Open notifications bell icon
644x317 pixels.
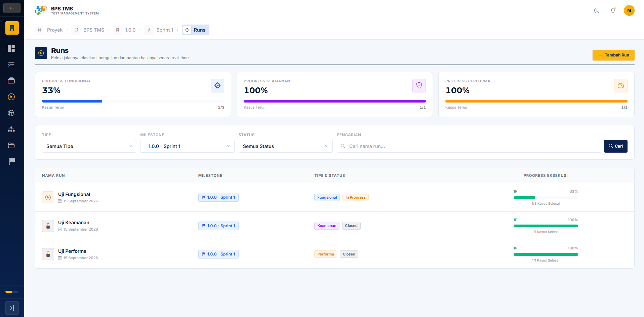coord(613,10)
